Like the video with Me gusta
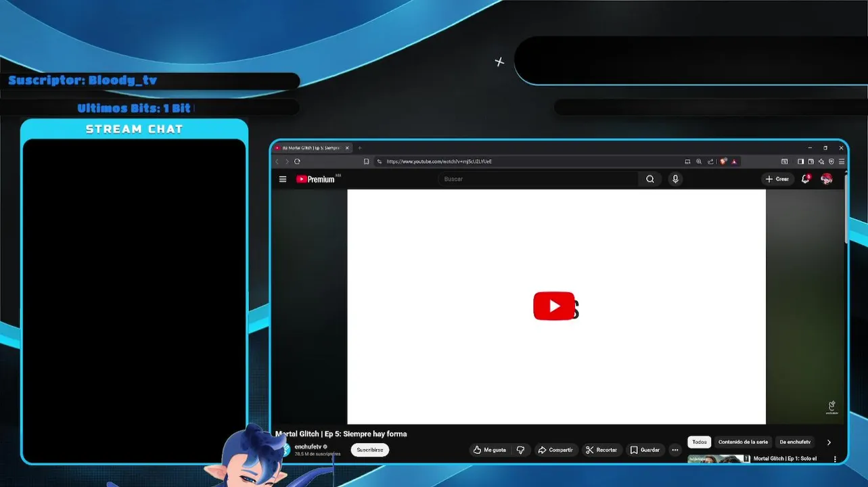The image size is (868, 487). click(x=490, y=450)
